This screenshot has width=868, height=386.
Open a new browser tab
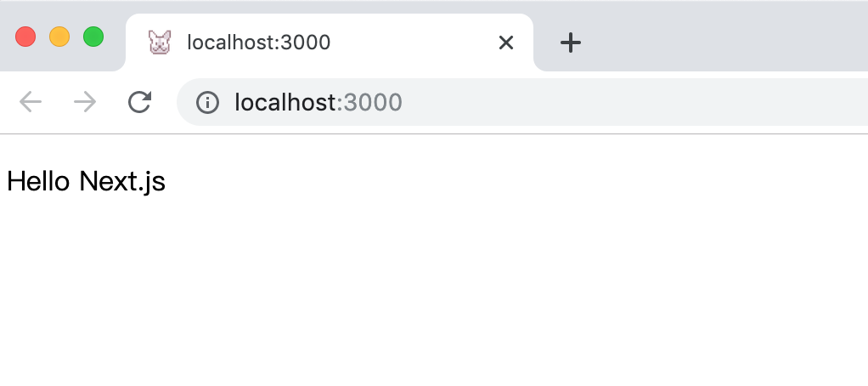[x=570, y=43]
